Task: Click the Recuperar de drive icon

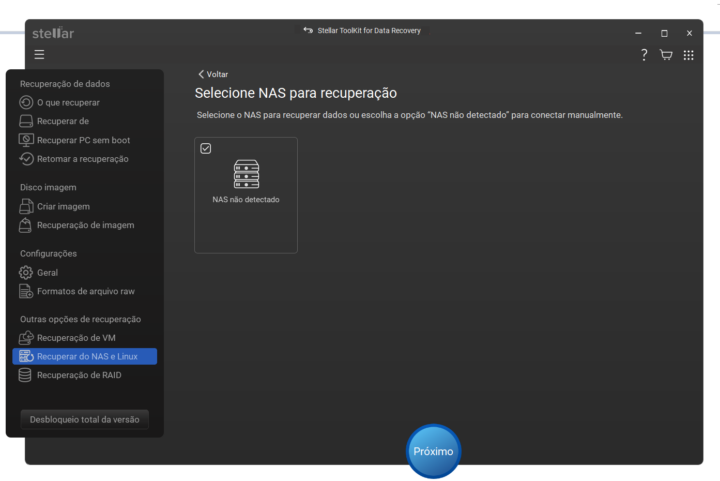Action: [x=26, y=121]
